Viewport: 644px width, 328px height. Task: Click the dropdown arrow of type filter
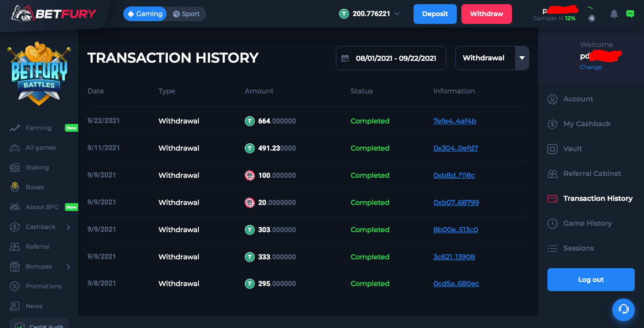click(x=522, y=58)
